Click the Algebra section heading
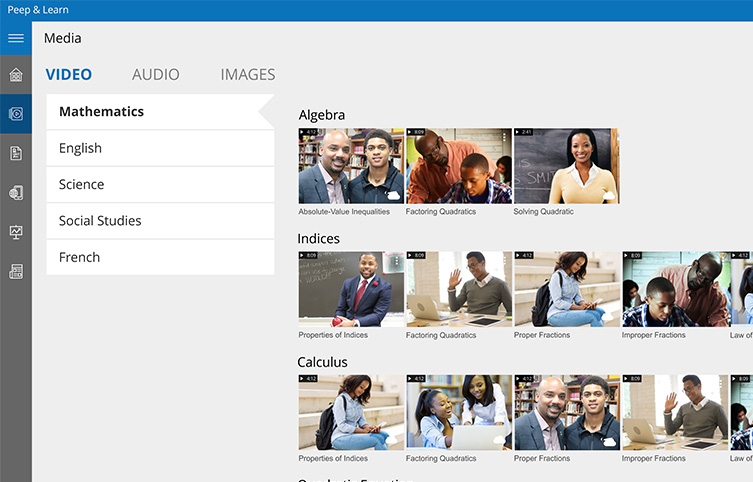 [x=322, y=115]
